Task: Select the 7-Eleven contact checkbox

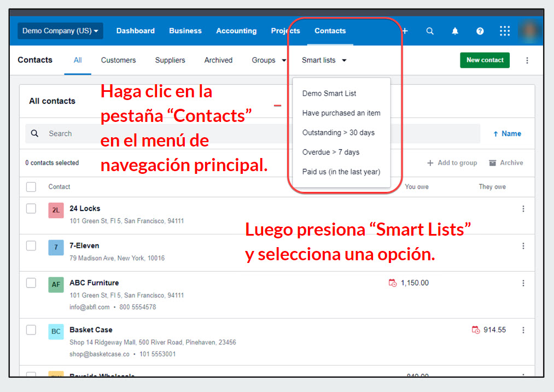Action: tap(31, 245)
